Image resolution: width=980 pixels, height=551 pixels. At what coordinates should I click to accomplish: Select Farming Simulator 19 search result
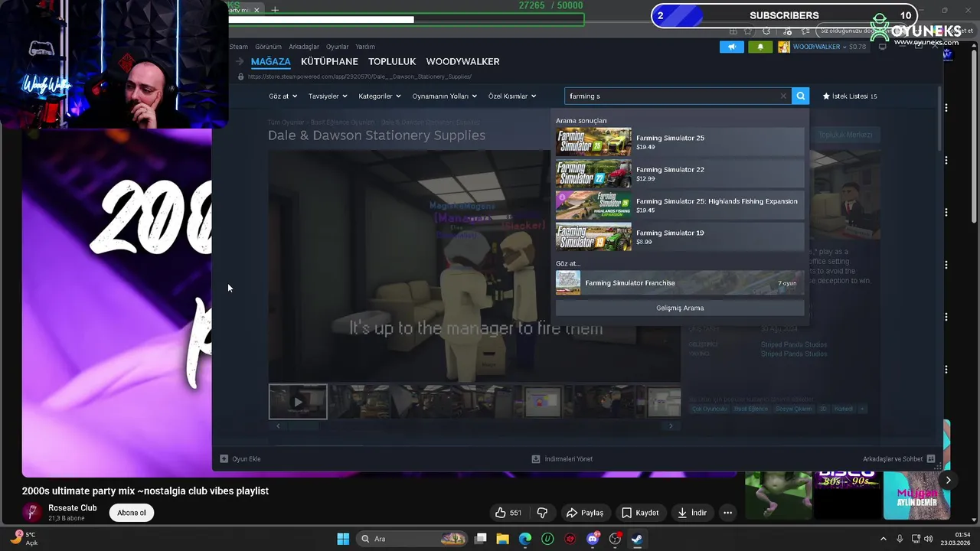pyautogui.click(x=680, y=237)
